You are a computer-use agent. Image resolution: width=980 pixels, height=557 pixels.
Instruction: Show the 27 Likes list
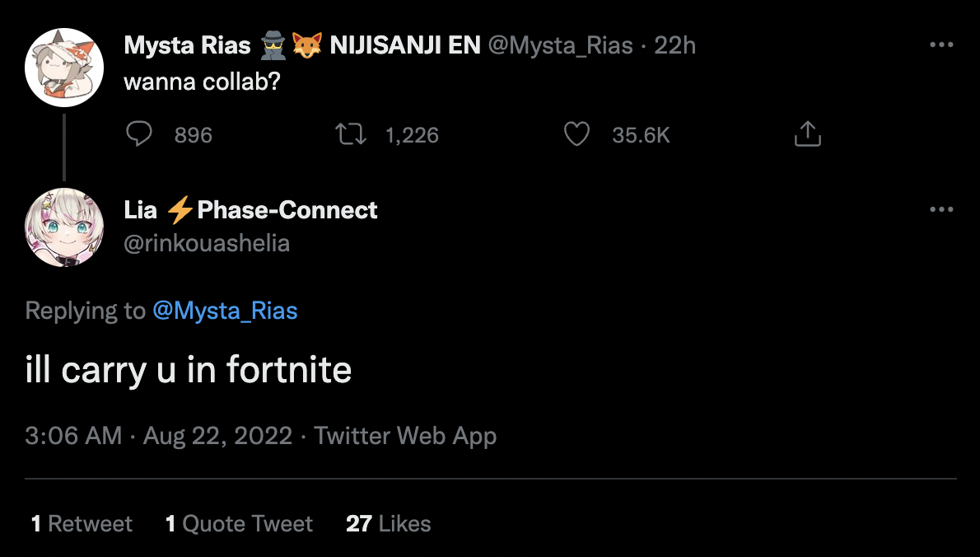click(388, 524)
